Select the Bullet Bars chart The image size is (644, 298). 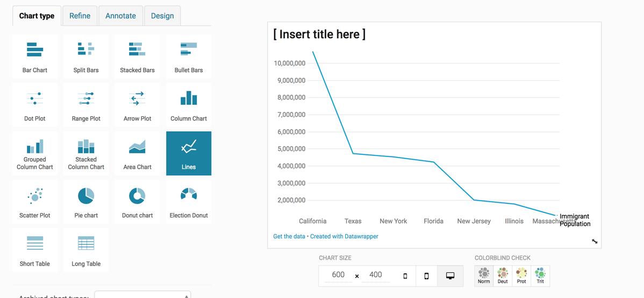[x=189, y=56]
